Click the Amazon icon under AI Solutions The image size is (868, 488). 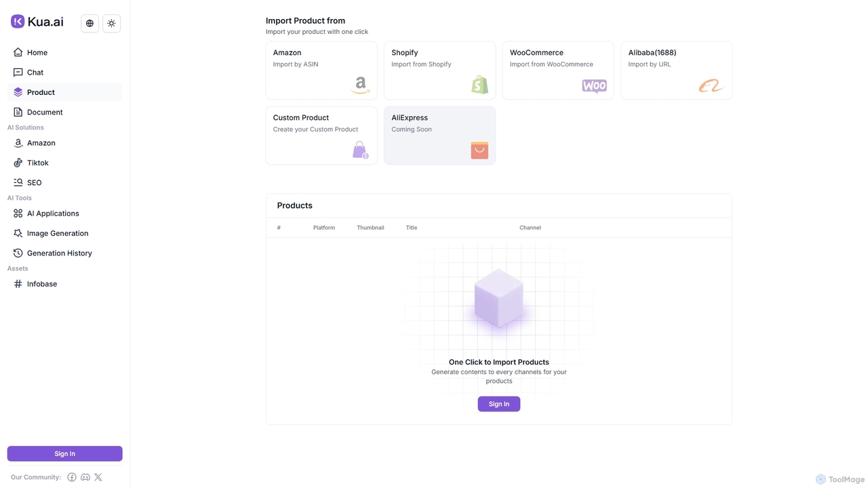coord(18,143)
